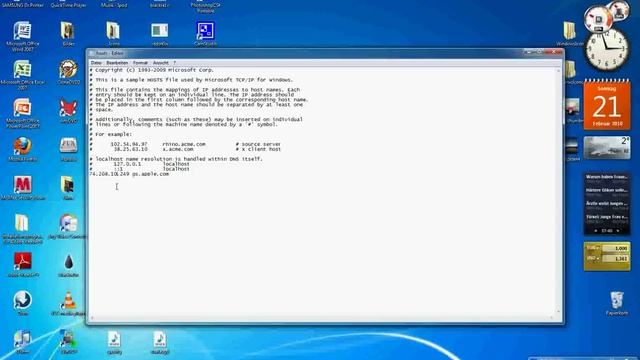The width and height of the screenshot is (640, 360).
Task: Open the leftmost music file below the editor
Action: point(114,342)
